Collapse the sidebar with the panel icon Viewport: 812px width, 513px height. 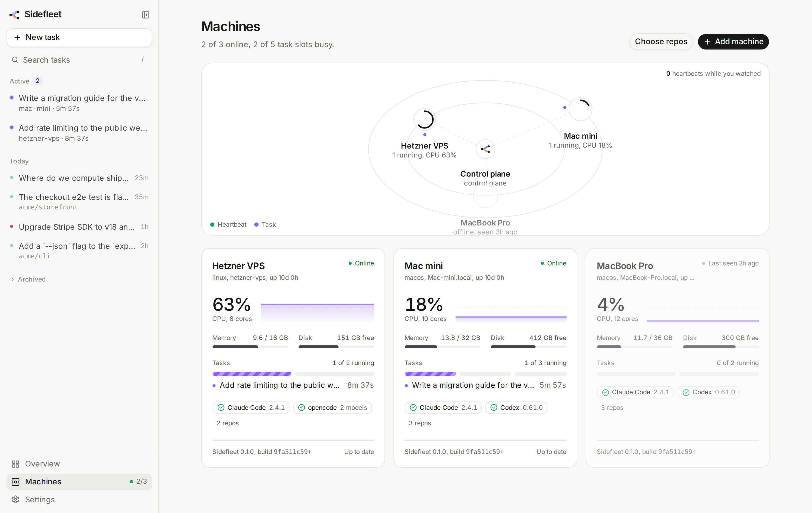[146, 15]
